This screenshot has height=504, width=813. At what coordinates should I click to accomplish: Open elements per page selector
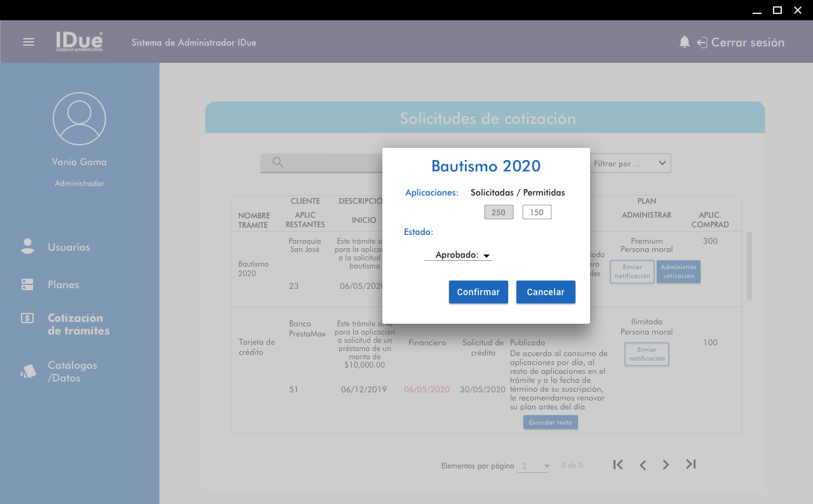pyautogui.click(x=534, y=467)
